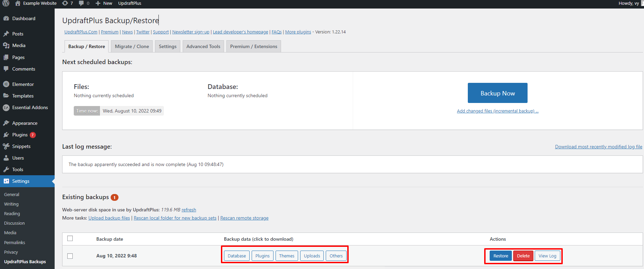
Task: Click the home icon next to Example Website
Action: (18, 3)
